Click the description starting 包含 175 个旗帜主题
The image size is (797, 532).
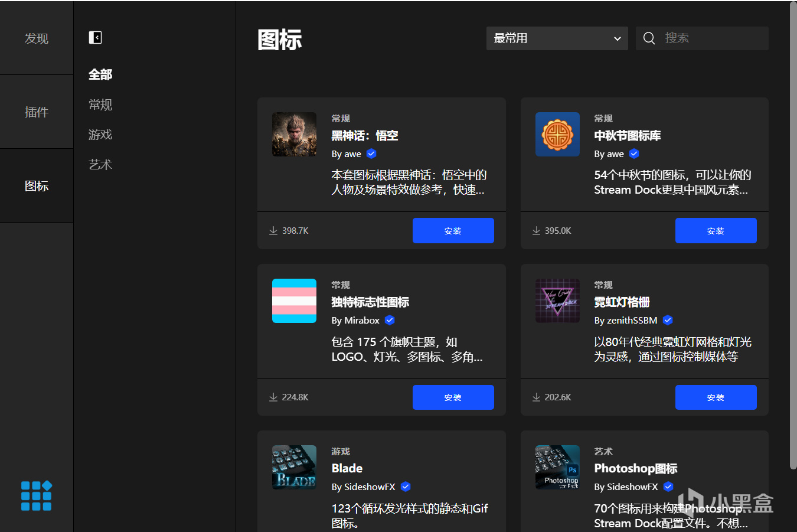click(x=407, y=350)
